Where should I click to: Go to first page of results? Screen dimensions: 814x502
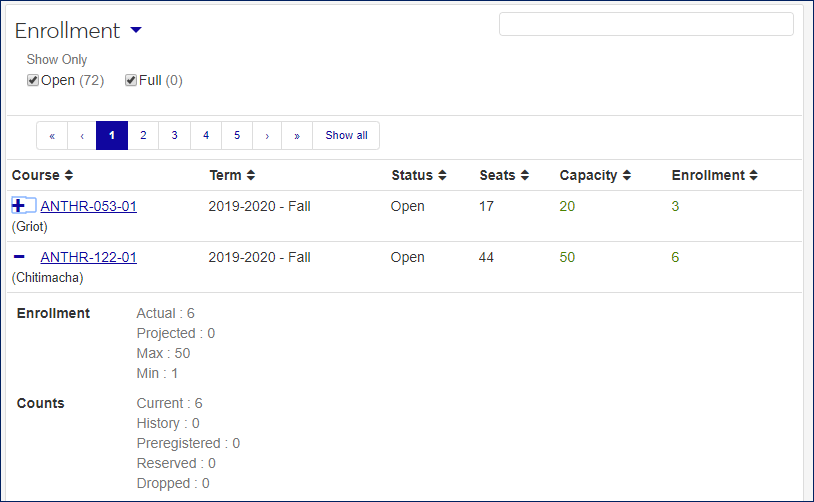(x=52, y=136)
